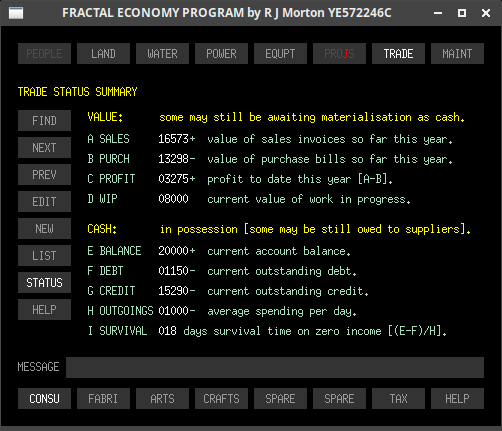This screenshot has height=431, width=502.
Task: Click the window menu icon in title bar
Action: (x=16, y=13)
